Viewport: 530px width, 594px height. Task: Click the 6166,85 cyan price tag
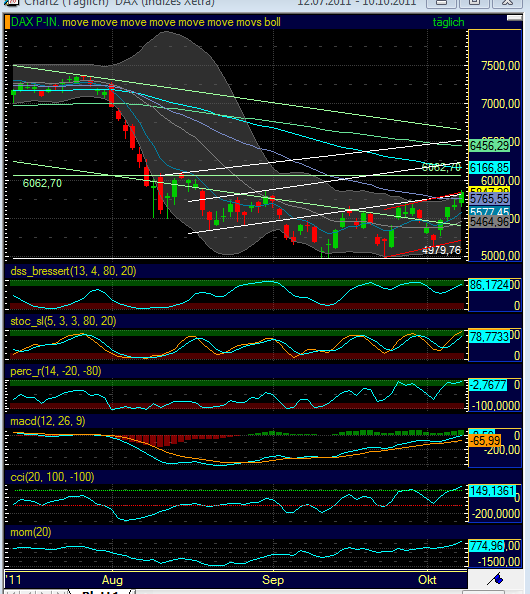point(489,167)
